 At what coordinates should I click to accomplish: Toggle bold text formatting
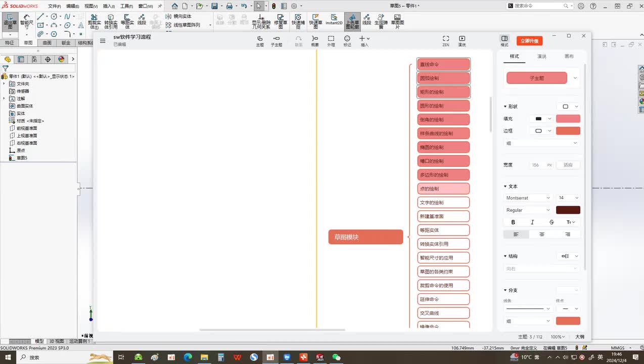513,222
